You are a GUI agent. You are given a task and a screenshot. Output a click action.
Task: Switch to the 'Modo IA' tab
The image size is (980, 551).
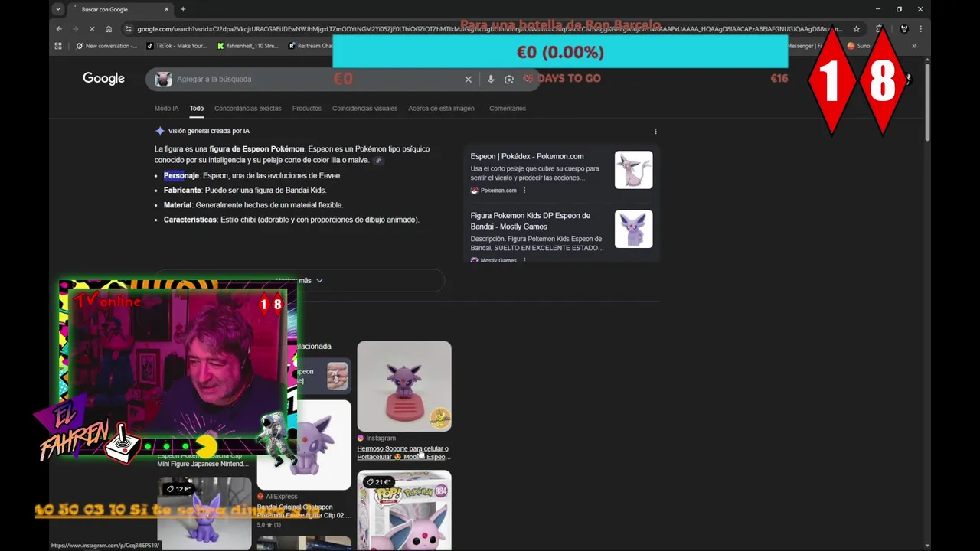[x=166, y=109]
